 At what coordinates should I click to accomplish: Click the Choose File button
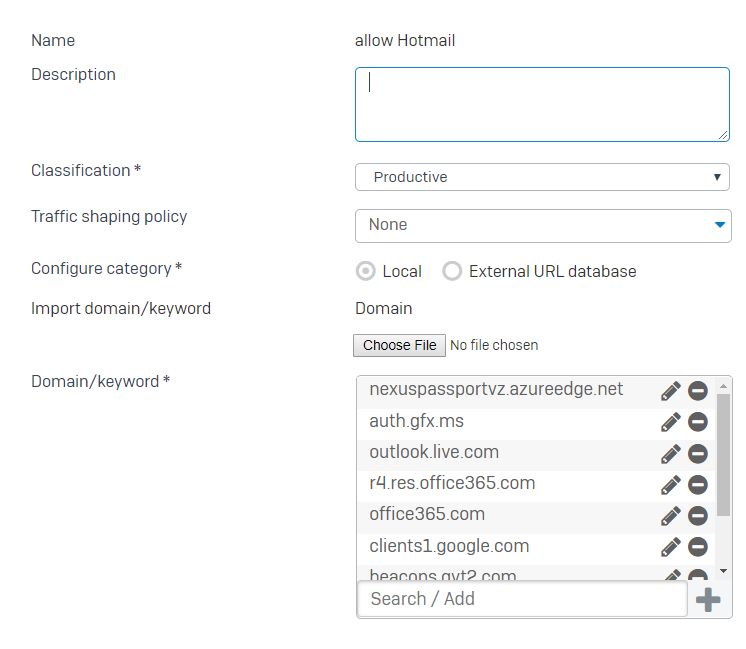coord(400,345)
